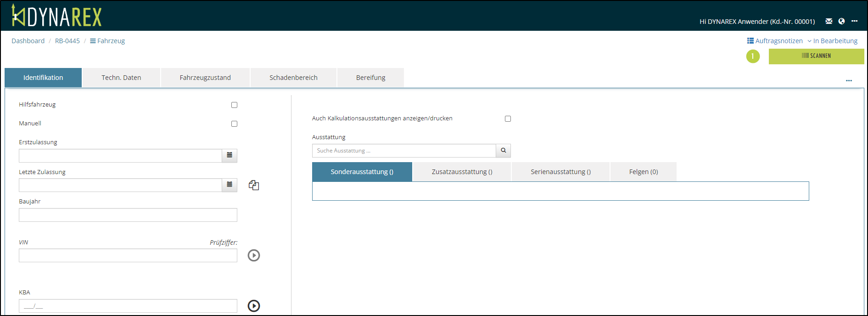
Task: Click the play icon next to KBA
Action: (x=254, y=306)
